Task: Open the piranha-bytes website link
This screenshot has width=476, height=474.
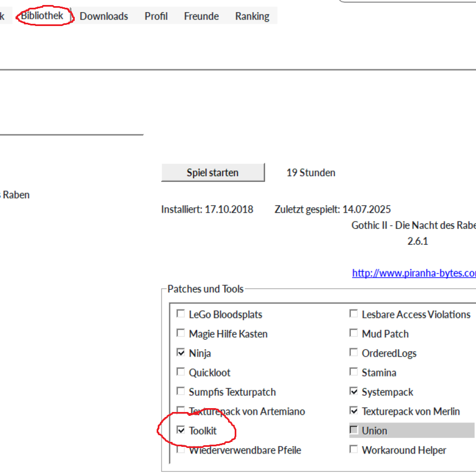Action: coord(413,273)
